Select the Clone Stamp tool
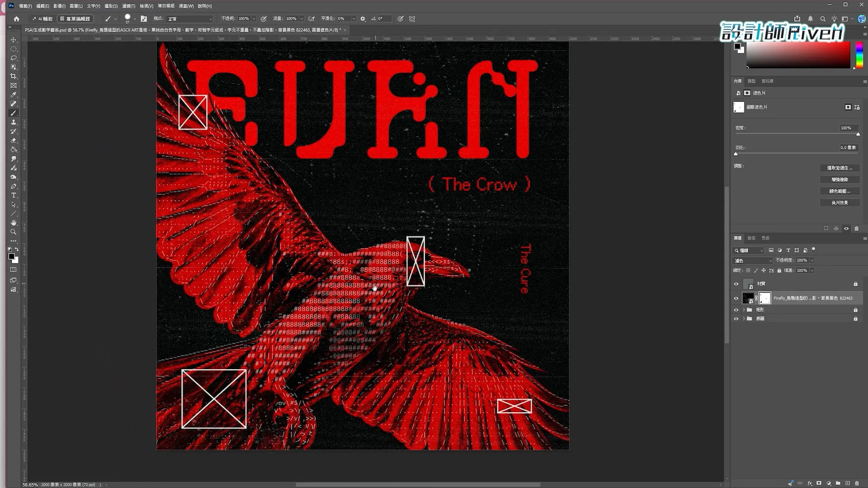868x488 pixels. [x=14, y=122]
